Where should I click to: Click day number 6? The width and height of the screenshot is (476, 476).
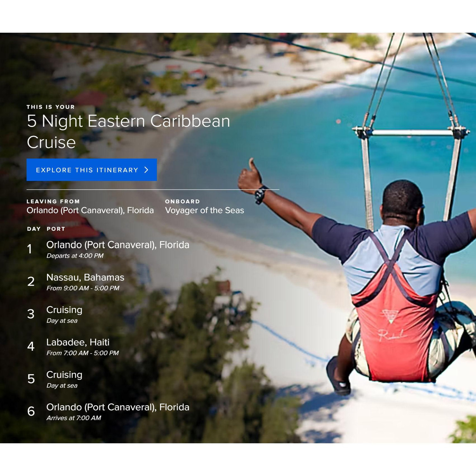pyautogui.click(x=31, y=411)
